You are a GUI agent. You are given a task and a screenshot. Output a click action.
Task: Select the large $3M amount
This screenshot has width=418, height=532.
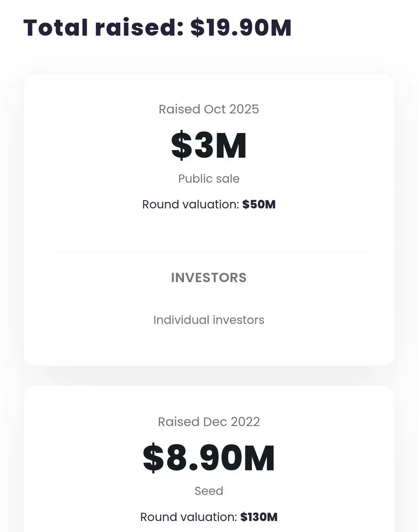tap(209, 146)
